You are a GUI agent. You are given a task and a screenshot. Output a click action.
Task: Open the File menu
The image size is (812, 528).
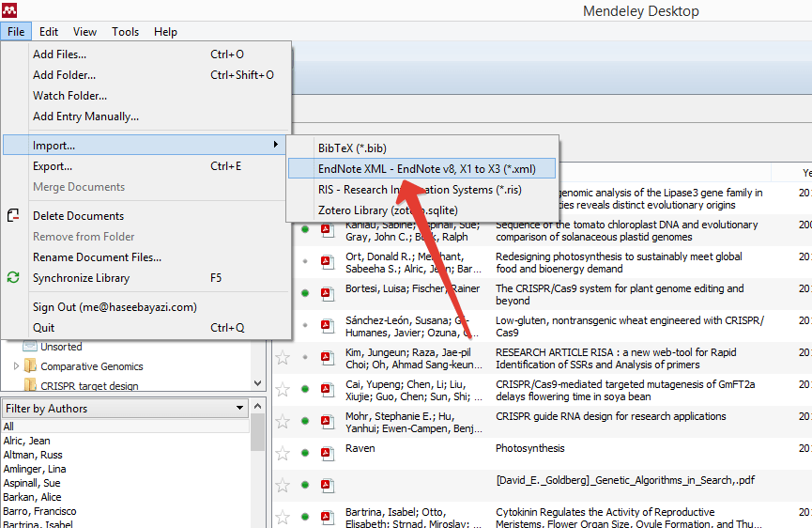(16, 32)
